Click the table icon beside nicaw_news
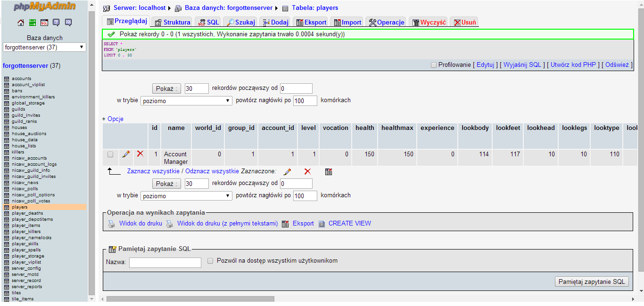The image size is (644, 306). pyautogui.click(x=7, y=183)
